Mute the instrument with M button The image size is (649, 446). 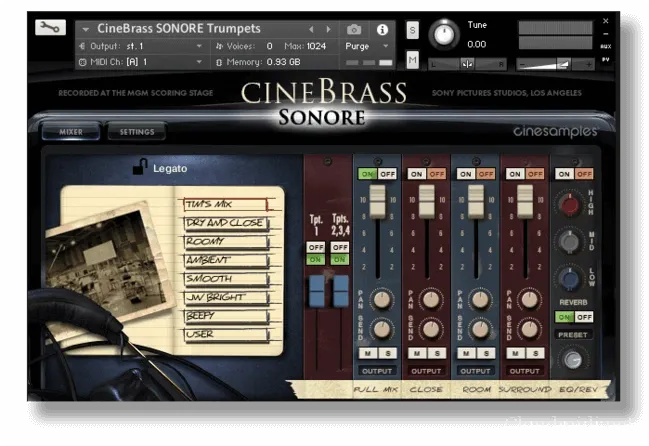coord(413,62)
